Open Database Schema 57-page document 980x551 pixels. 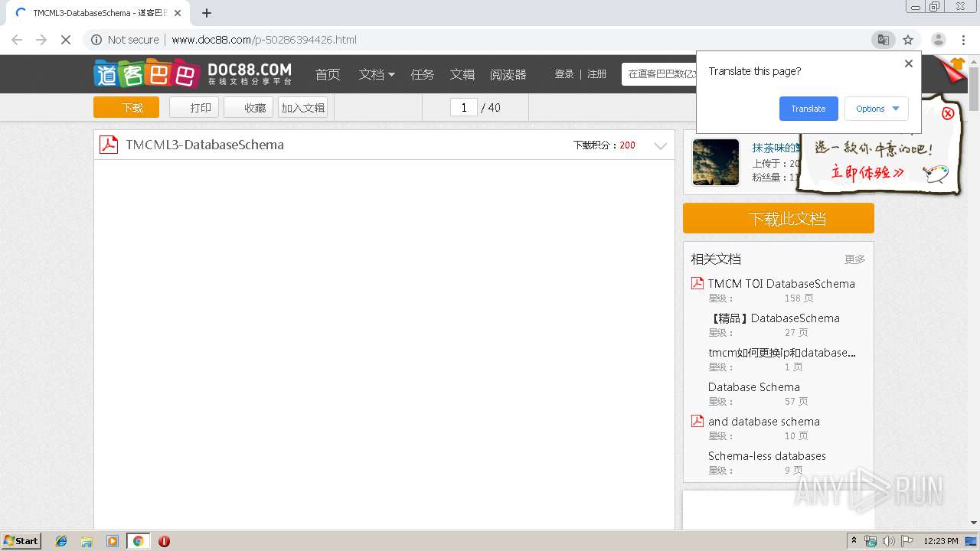pos(754,386)
